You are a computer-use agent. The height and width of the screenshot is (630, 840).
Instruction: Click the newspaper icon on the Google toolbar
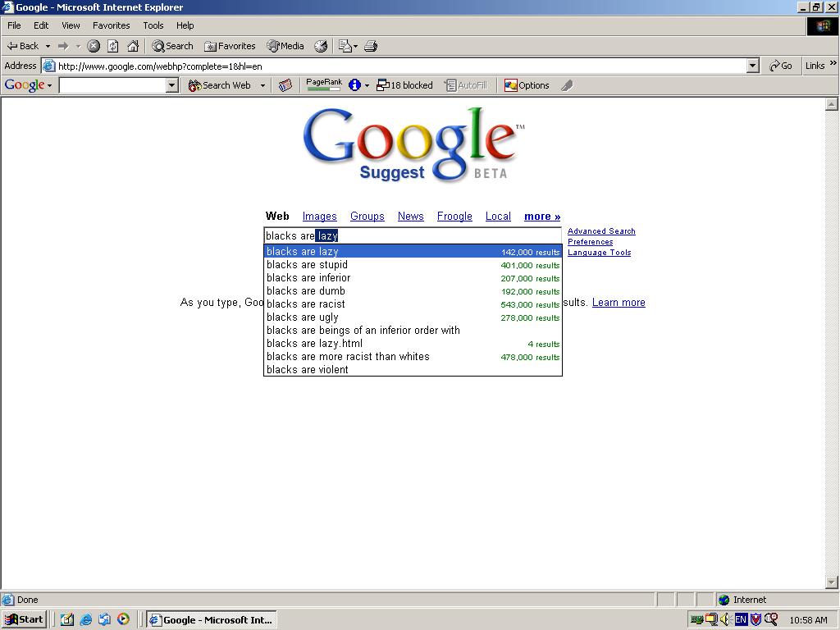point(285,85)
